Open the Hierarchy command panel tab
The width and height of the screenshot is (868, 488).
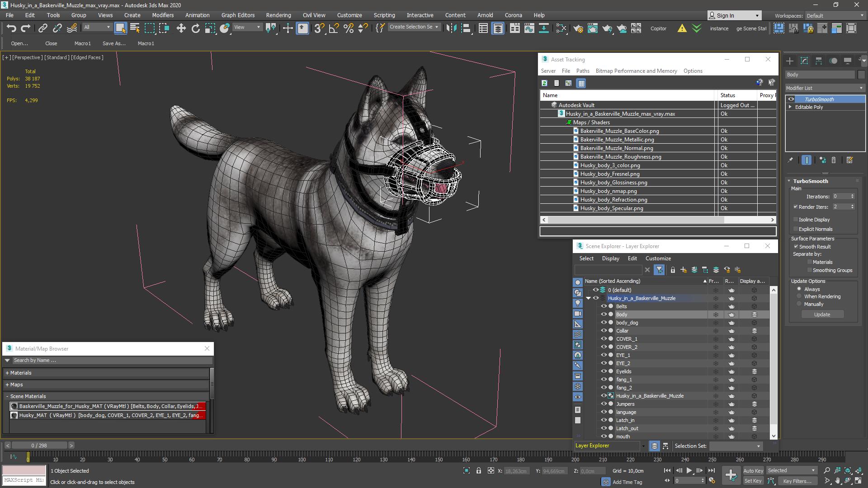[819, 61]
